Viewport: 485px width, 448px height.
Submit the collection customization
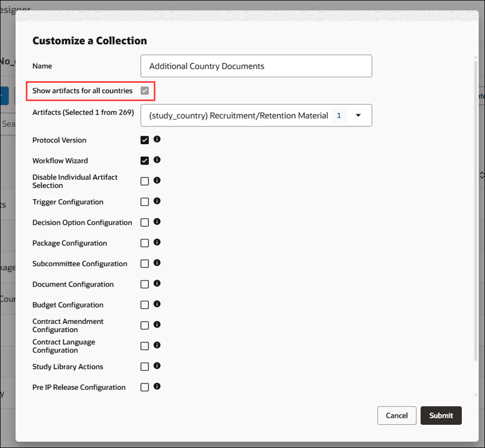[441, 415]
